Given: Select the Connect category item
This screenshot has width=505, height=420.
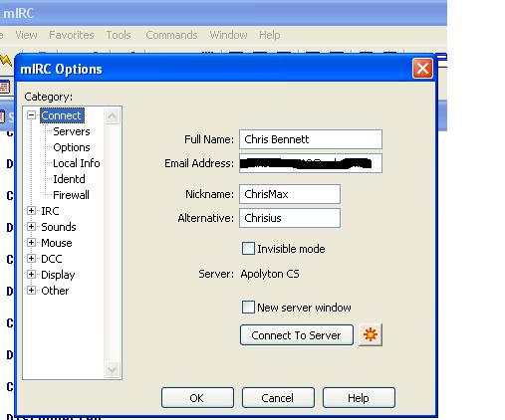Looking at the screenshot, I should [62, 115].
